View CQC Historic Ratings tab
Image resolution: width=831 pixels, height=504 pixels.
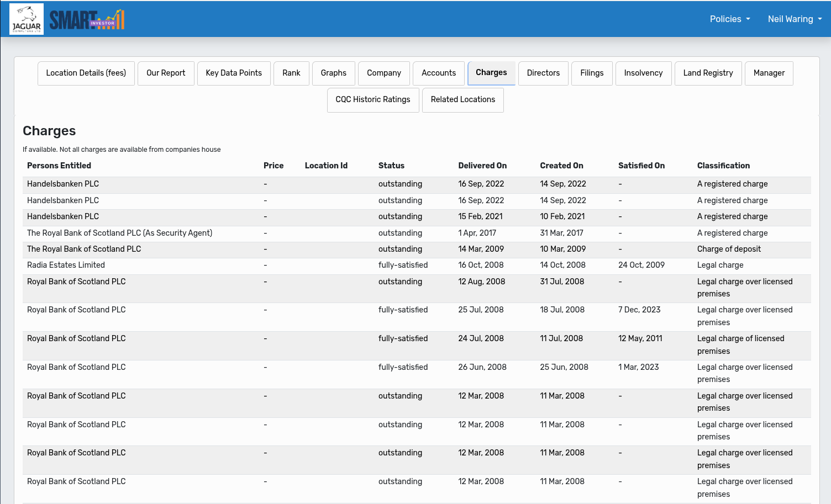pos(373,100)
